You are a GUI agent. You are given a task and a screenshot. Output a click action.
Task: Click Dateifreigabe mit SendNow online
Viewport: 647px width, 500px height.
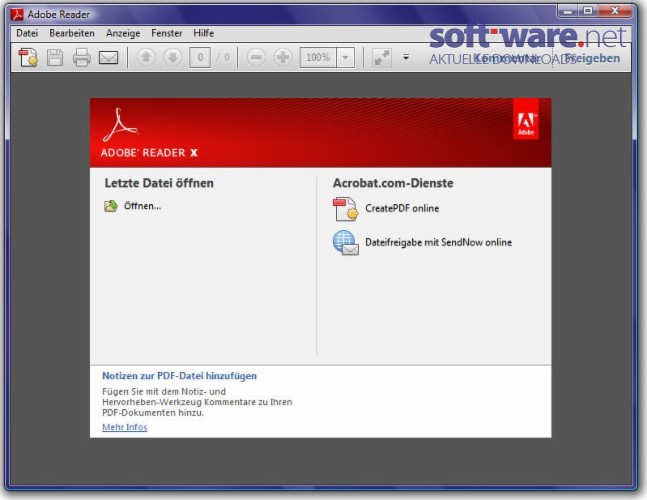(439, 242)
